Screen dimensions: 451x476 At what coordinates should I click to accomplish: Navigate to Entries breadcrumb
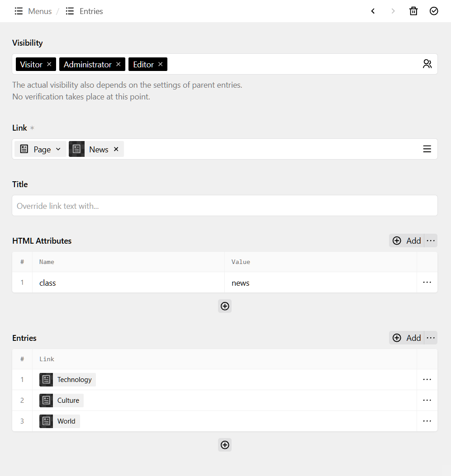point(85,11)
